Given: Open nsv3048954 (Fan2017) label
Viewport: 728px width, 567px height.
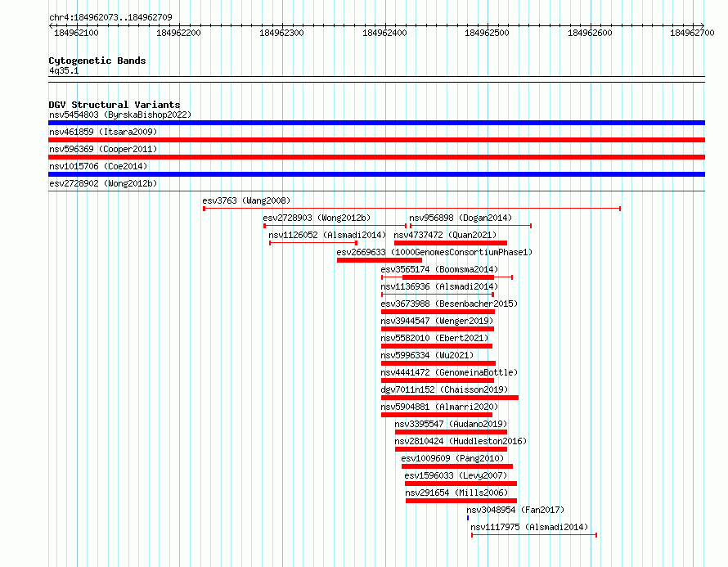Looking at the screenshot, I should 515,510.
